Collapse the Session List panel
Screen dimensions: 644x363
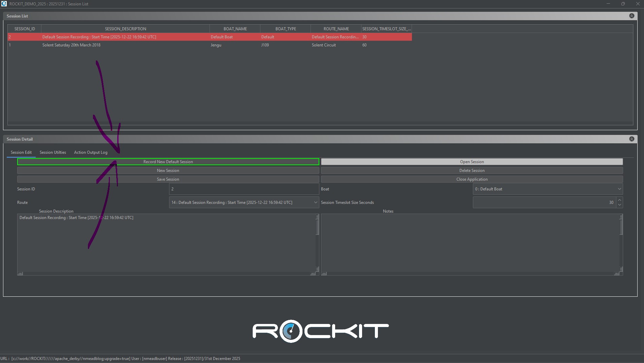click(x=632, y=16)
